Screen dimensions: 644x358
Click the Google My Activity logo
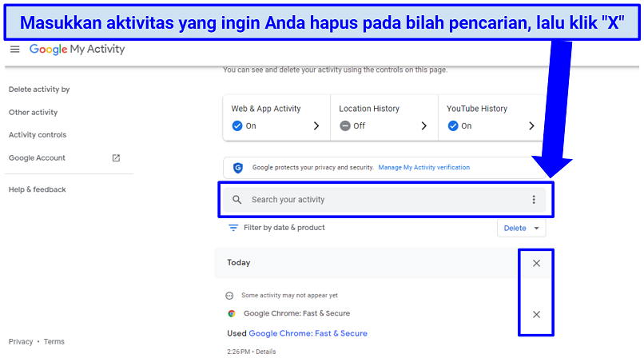pyautogui.click(x=77, y=50)
